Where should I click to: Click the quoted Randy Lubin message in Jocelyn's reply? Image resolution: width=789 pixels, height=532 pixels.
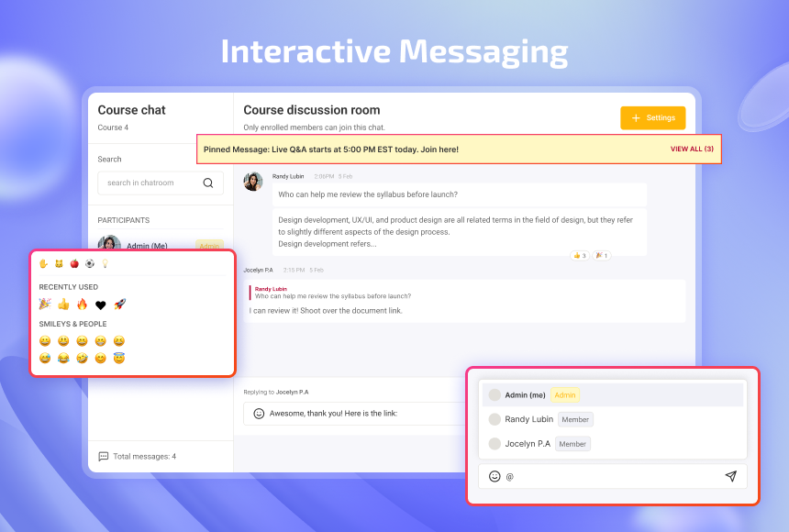332,293
